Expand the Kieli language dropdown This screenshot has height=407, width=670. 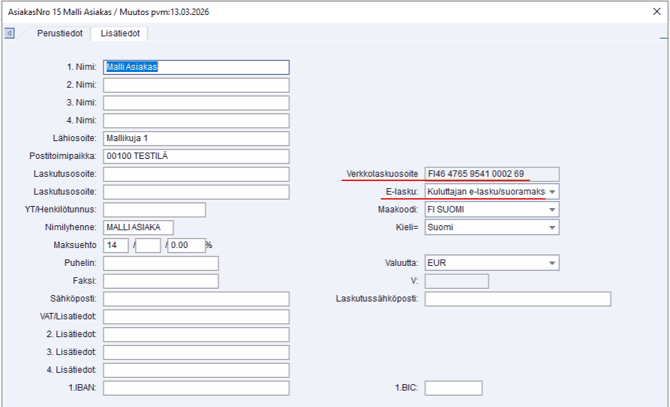pos(553,227)
